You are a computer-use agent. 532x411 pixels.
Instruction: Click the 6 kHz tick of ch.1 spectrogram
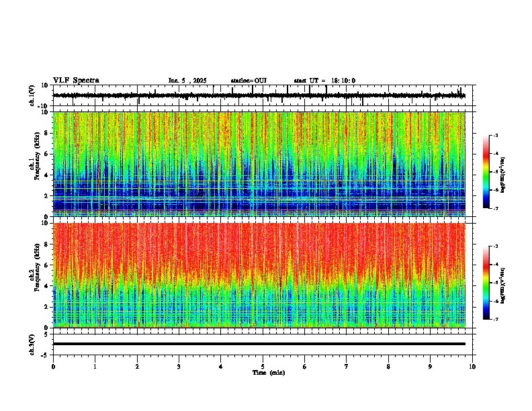click(x=46, y=154)
